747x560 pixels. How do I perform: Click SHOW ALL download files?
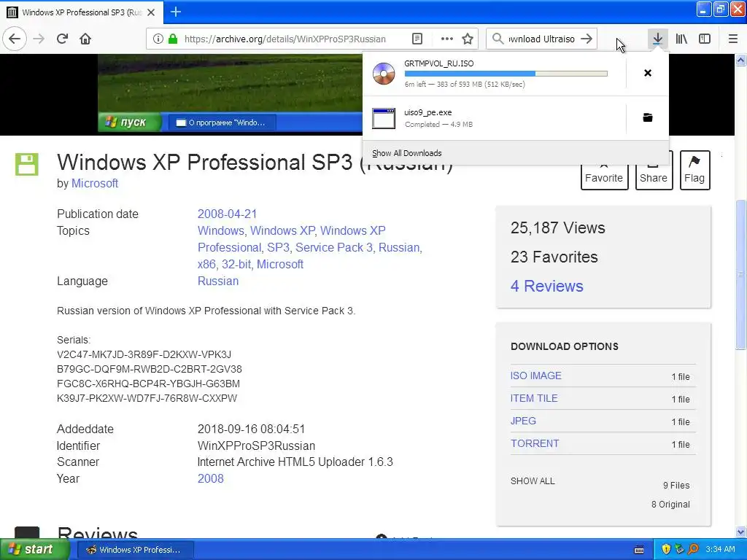coord(533,481)
